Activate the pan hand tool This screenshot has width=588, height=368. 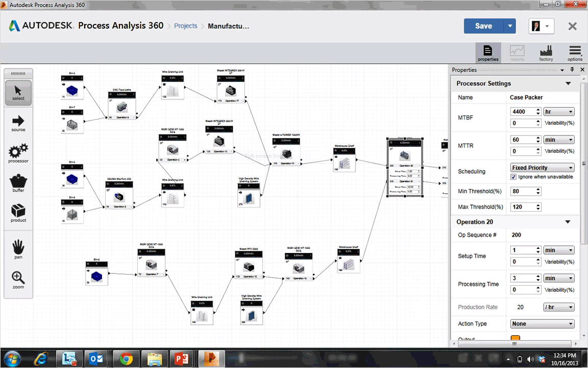click(x=18, y=249)
